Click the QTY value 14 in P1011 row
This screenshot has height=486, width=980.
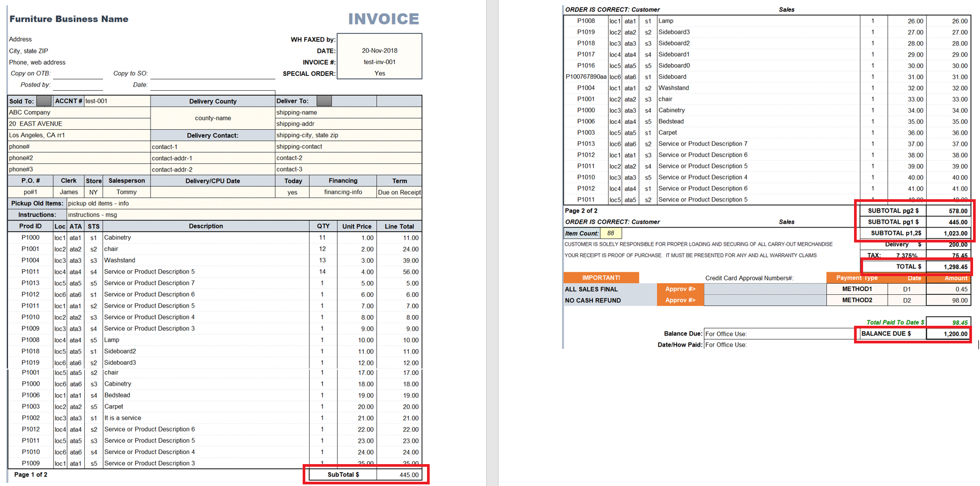coord(322,272)
